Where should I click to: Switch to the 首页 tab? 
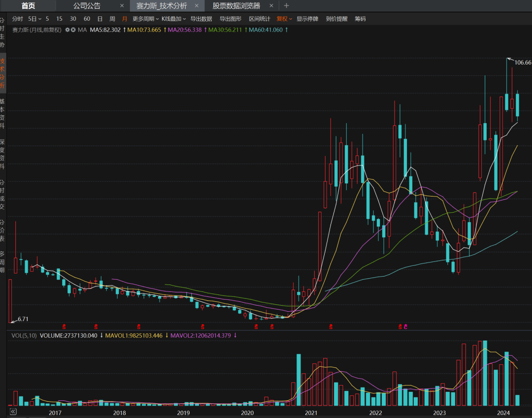[28, 6]
